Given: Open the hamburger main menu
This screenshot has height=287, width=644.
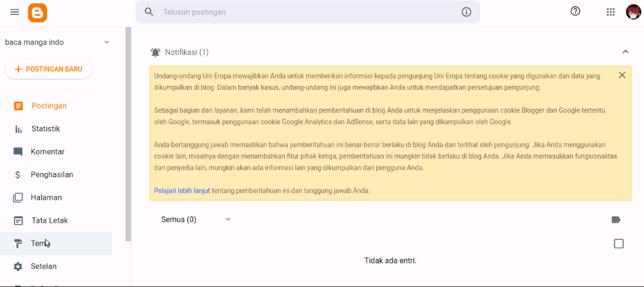Looking at the screenshot, I should point(15,12).
